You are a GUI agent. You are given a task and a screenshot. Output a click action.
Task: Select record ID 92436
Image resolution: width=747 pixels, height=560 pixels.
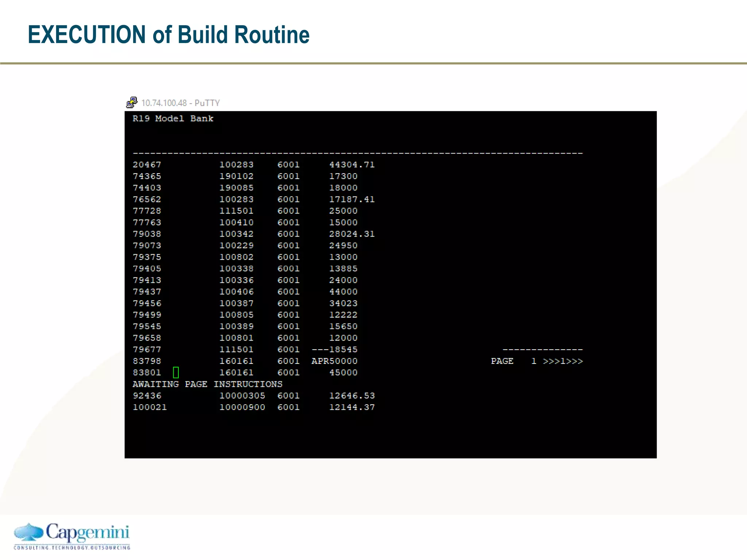click(147, 396)
